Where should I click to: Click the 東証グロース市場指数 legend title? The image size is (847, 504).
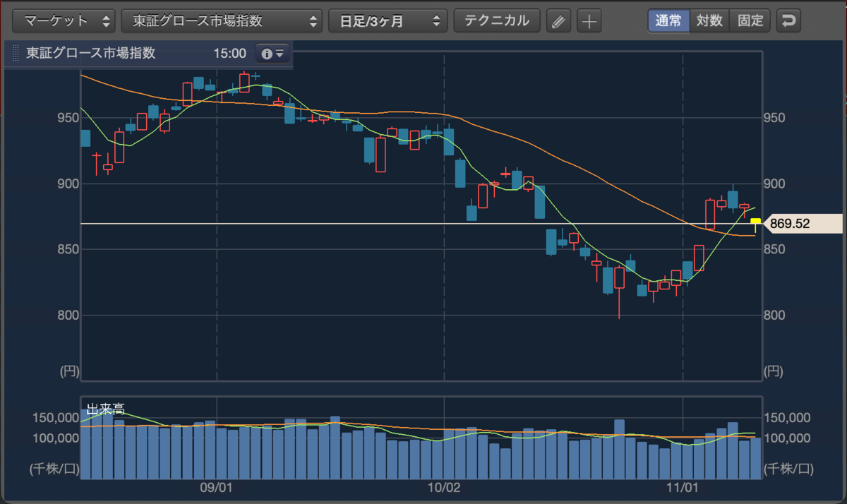click(90, 54)
